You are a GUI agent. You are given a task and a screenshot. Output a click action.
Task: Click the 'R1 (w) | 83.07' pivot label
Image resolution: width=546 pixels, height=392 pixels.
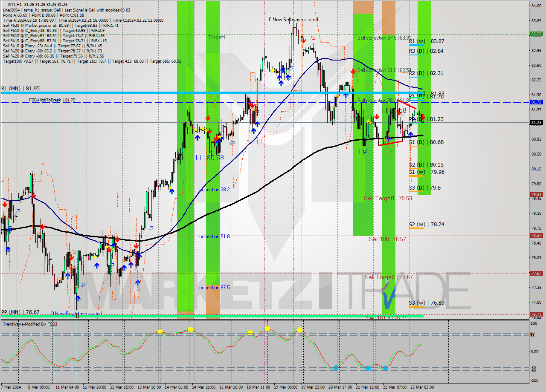[x=427, y=41]
